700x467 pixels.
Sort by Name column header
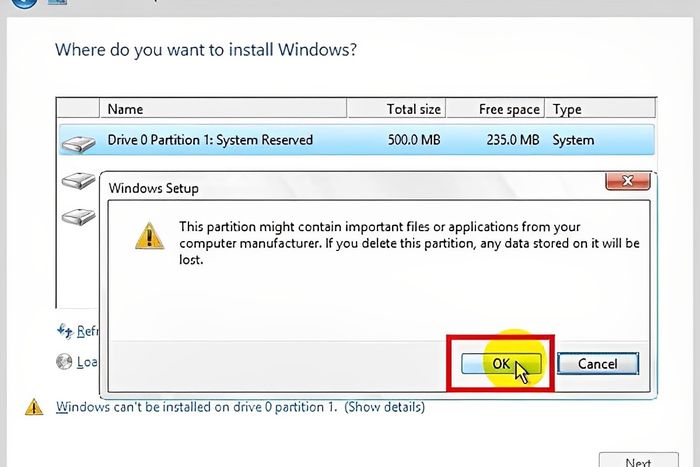tap(223, 109)
